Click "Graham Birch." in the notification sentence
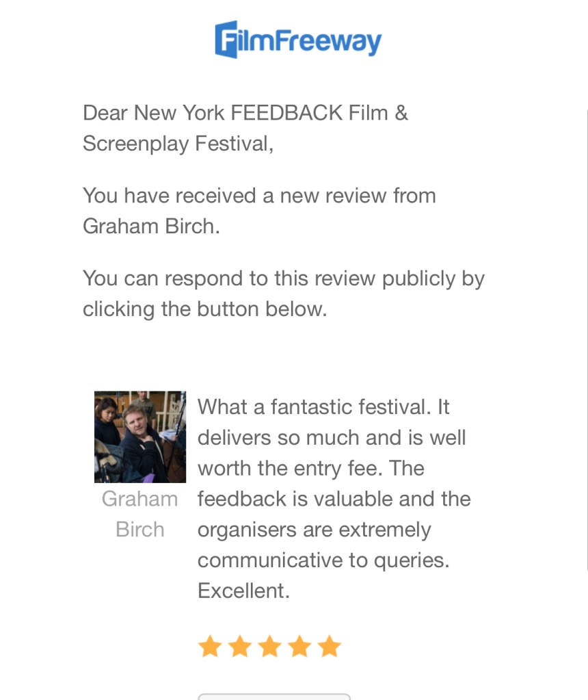Image resolution: width=588 pixels, height=700 pixels. pos(151,226)
